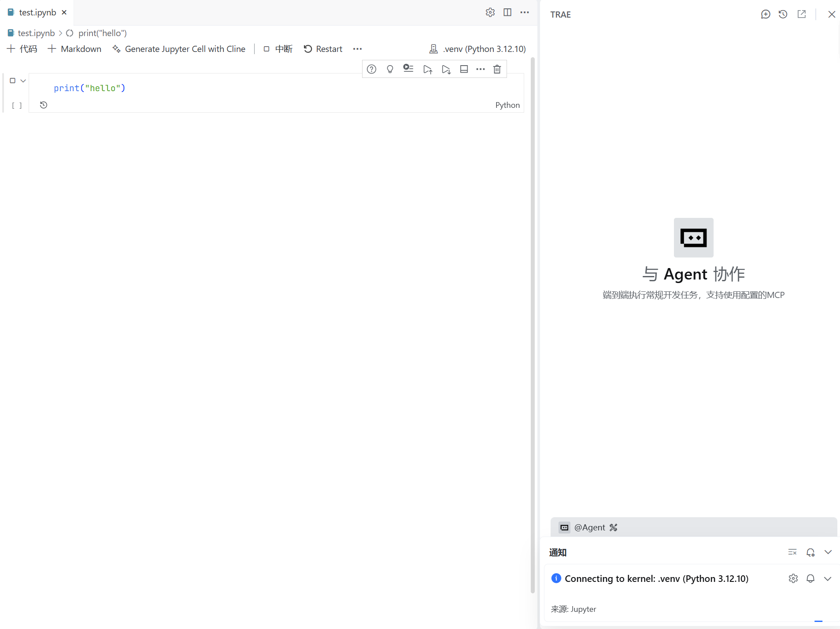Stop cell execution square button
Screen dimensions: 840x629
[12, 81]
